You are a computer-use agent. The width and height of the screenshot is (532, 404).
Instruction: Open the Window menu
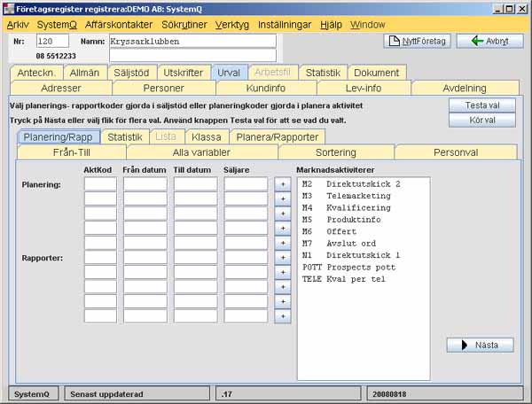[x=368, y=25]
